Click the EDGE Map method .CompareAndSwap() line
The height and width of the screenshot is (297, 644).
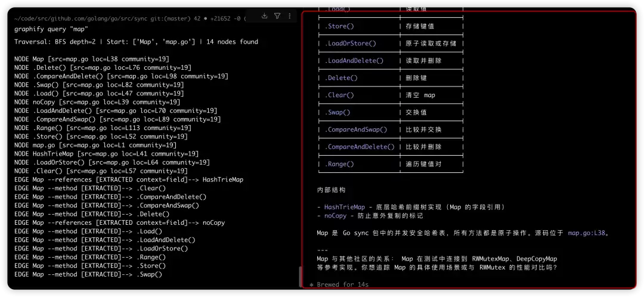click(106, 205)
